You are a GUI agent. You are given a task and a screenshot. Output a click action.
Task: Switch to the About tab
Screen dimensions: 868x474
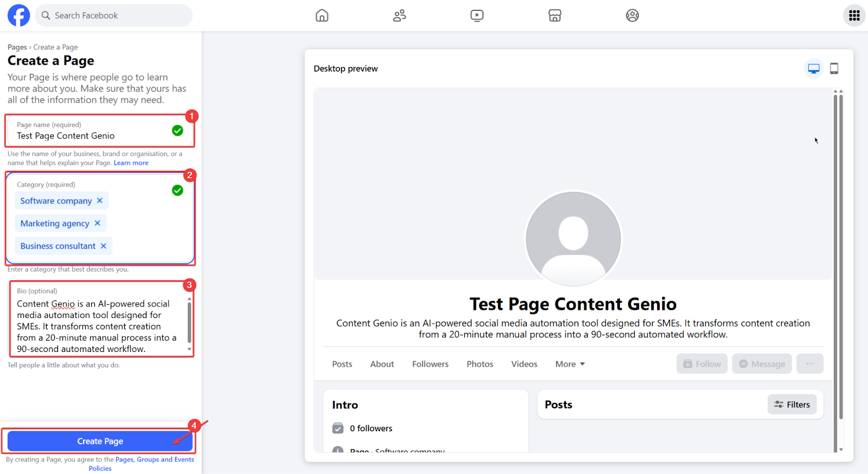pos(382,364)
